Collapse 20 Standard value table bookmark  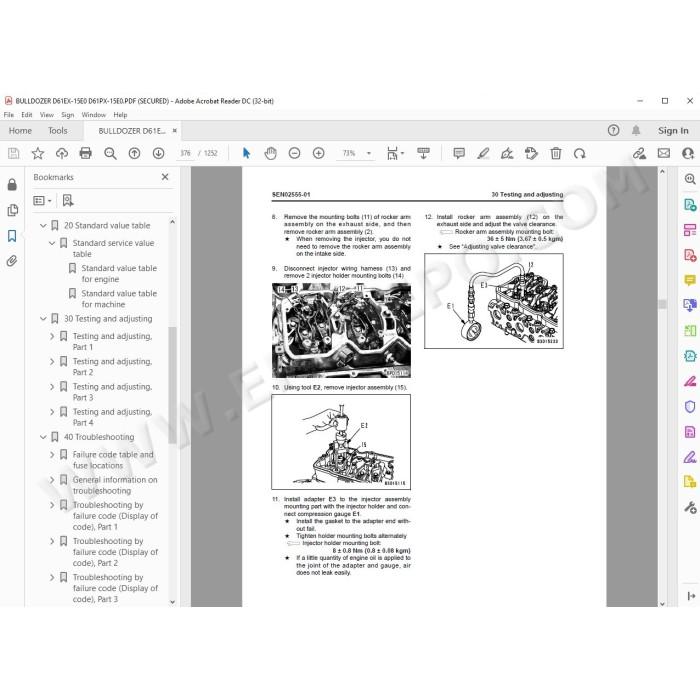[x=43, y=225]
